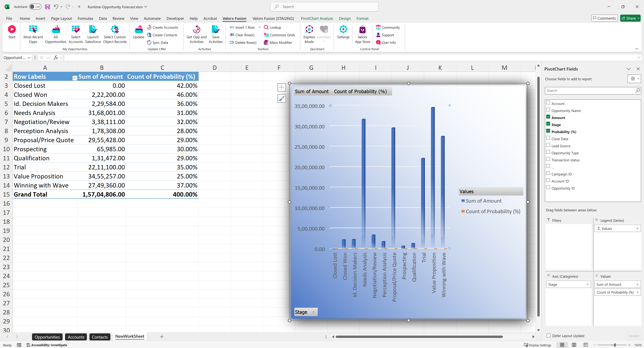Click the PivotChart Fields search box
The image size is (644, 348).
[x=593, y=90]
